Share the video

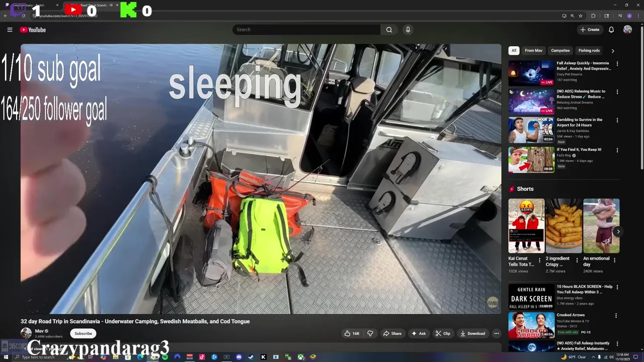pos(392,333)
